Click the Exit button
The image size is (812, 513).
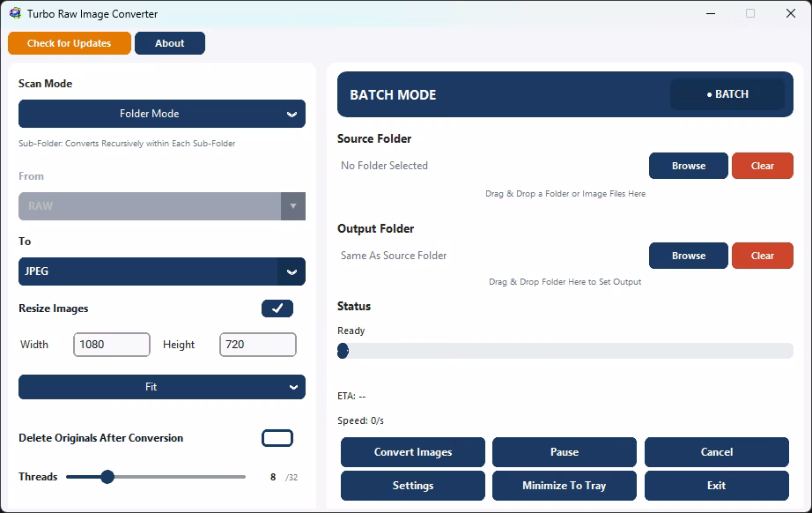click(x=717, y=486)
